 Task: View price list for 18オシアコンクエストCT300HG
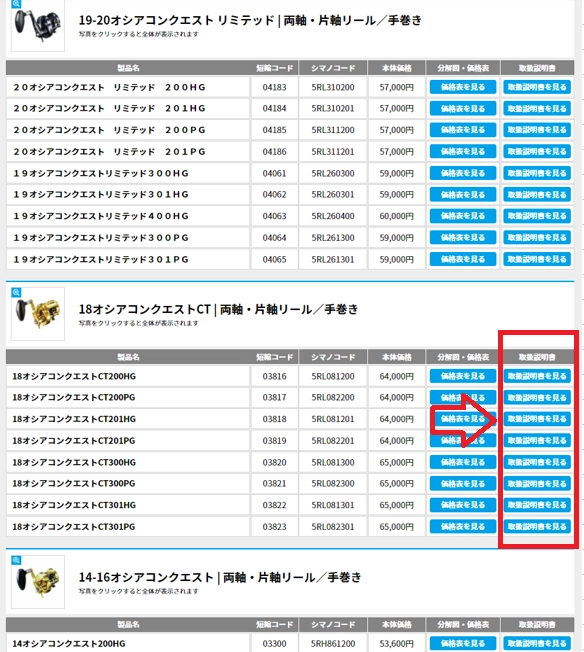pos(463,462)
